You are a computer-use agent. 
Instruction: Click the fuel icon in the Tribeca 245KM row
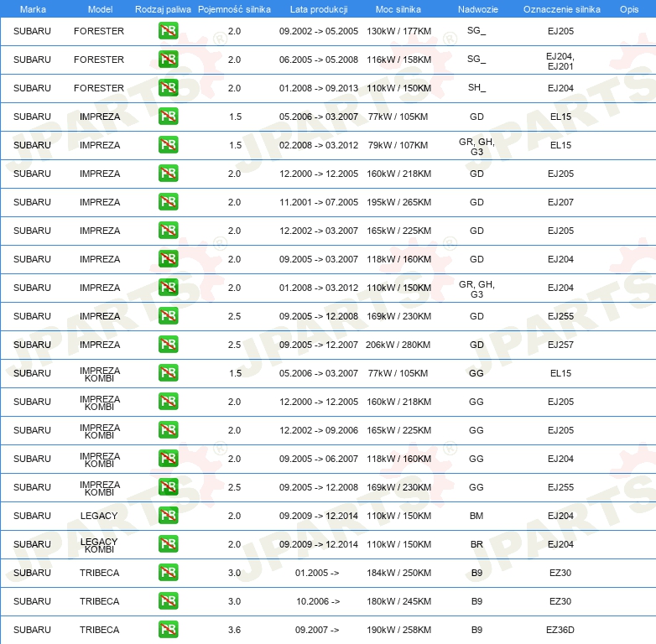pos(168,601)
